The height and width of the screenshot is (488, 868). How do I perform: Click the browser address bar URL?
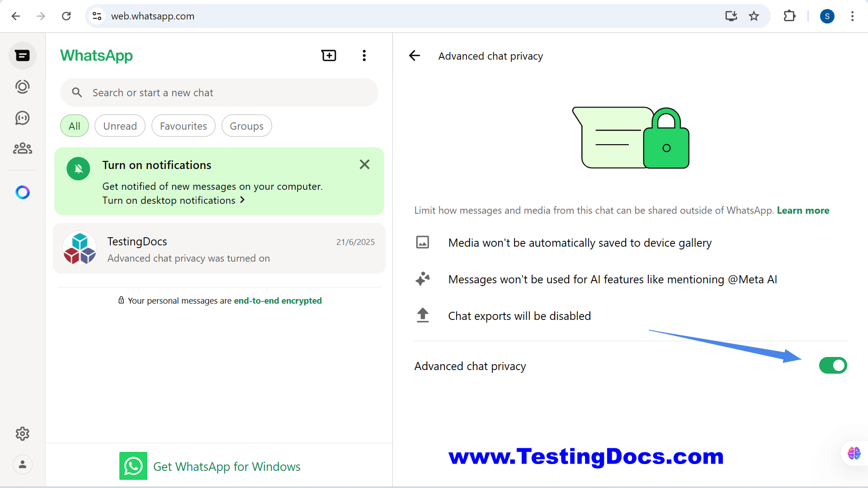point(153,16)
